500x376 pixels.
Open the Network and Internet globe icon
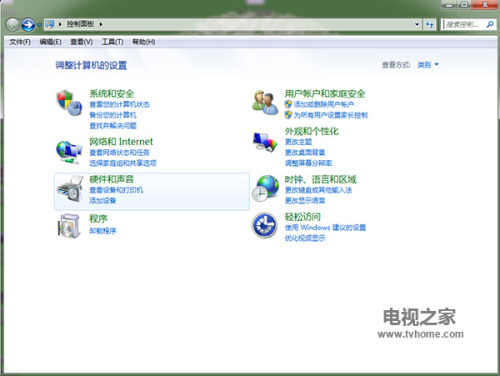[69, 152]
